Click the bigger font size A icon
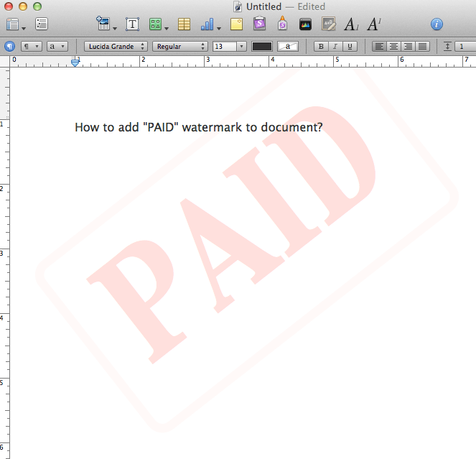This screenshot has width=476, height=459. click(374, 24)
